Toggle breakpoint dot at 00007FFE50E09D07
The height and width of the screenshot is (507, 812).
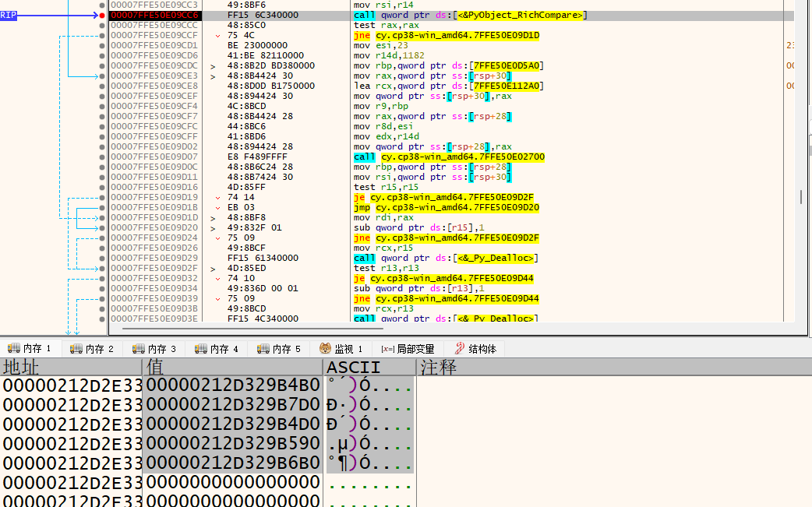(x=102, y=157)
